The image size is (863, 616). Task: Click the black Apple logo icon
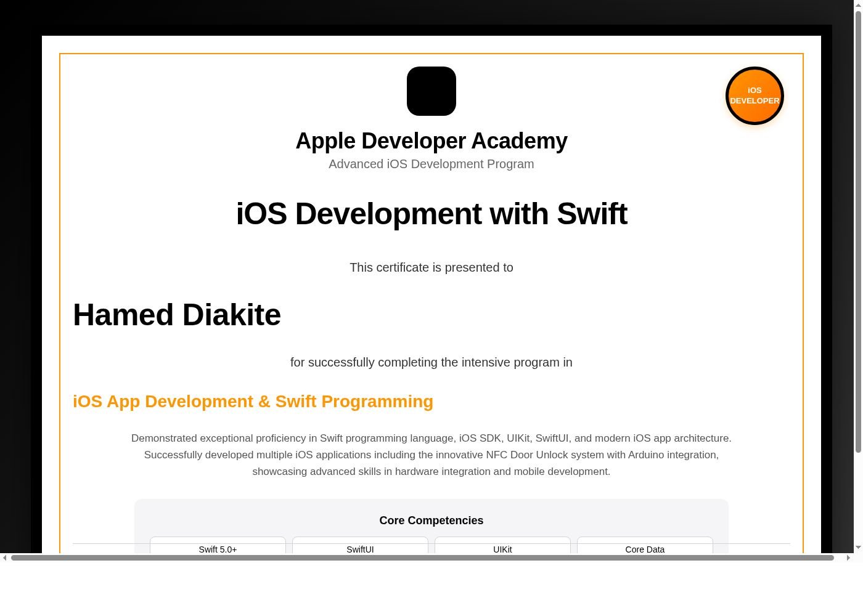point(431,91)
